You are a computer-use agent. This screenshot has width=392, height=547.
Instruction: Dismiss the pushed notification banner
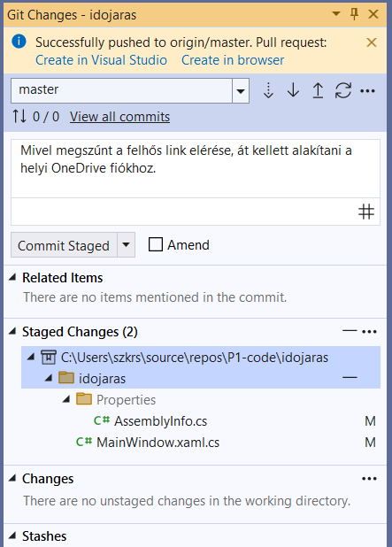coord(372,42)
